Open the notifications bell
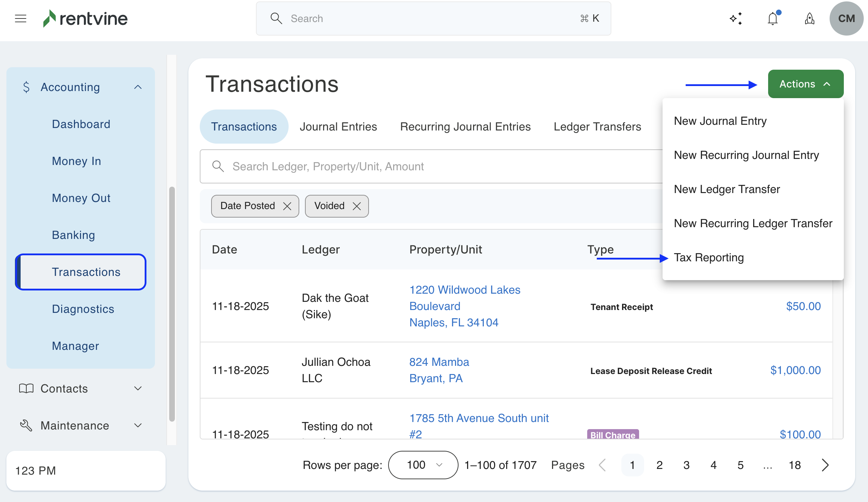Image resolution: width=868 pixels, height=502 pixels. pyautogui.click(x=773, y=18)
